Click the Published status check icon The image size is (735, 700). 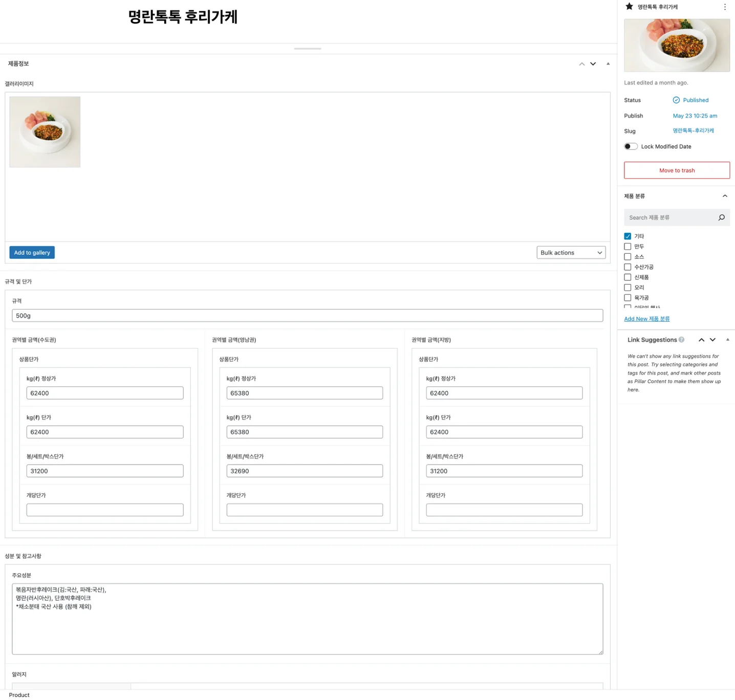(676, 100)
